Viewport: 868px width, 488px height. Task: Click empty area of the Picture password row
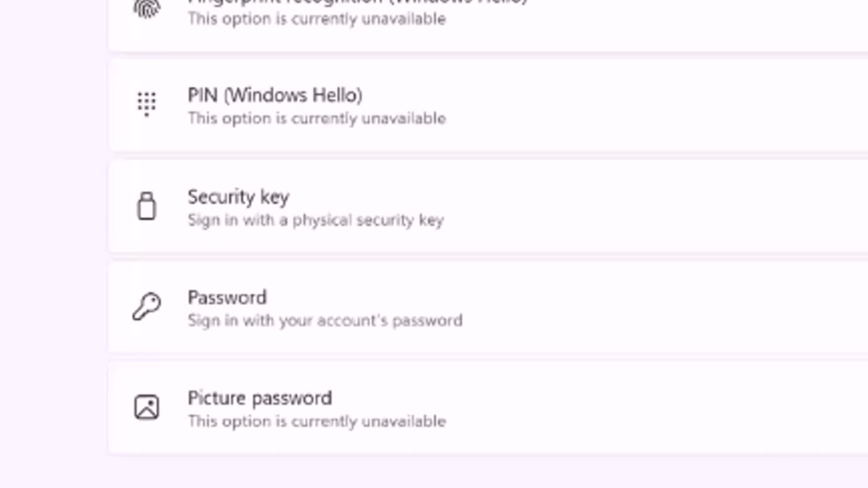644,407
